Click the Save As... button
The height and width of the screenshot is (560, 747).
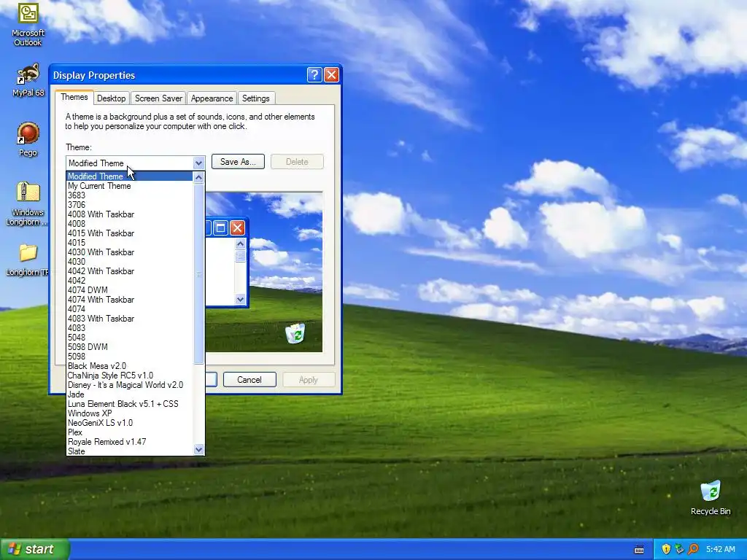coord(239,162)
